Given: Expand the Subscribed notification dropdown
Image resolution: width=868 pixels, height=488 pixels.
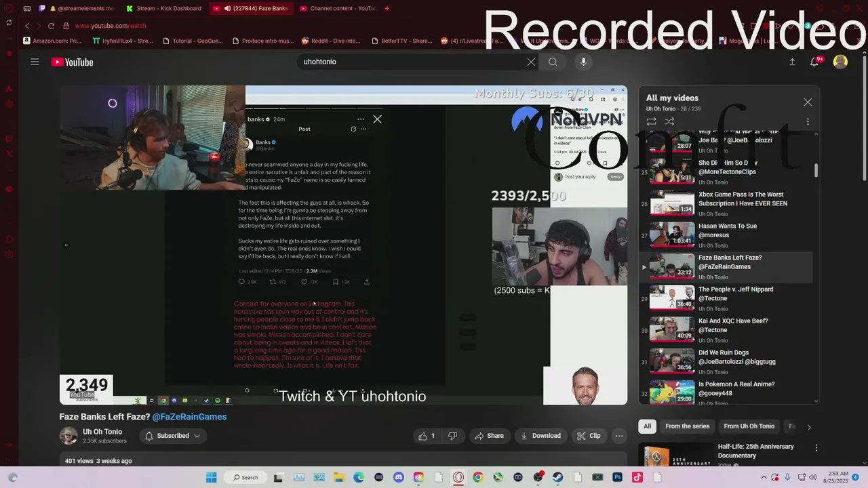Looking at the screenshot, I should [x=173, y=436].
